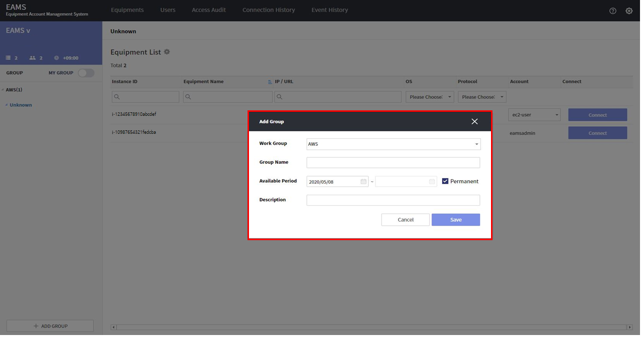Viewport: 644px width, 344px height.
Task: Open the Event History menu
Action: pyautogui.click(x=329, y=10)
